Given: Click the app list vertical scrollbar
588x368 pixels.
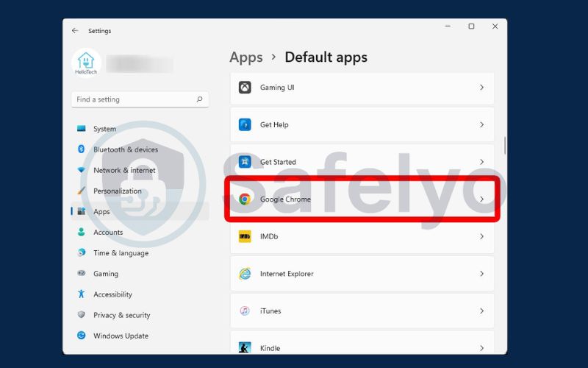Looking at the screenshot, I should (505, 146).
